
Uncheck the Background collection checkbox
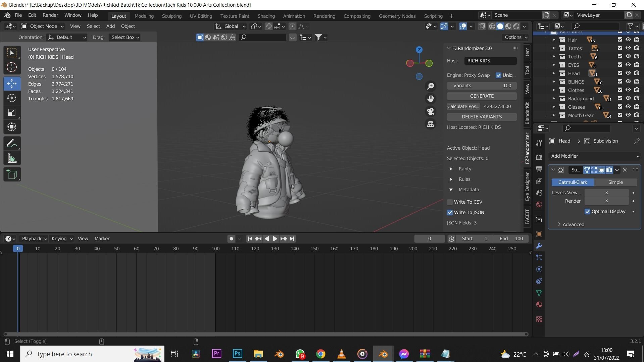[620, 98]
